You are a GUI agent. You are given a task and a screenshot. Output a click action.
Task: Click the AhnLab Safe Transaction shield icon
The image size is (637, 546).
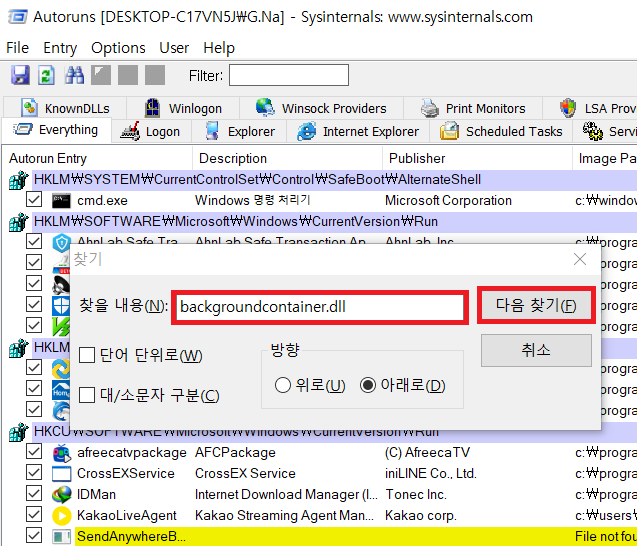coord(62,242)
